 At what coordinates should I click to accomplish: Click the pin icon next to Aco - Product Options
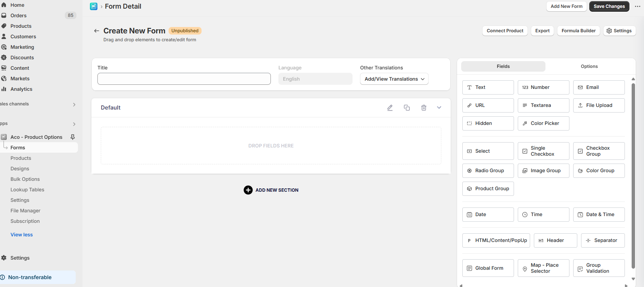click(x=73, y=137)
